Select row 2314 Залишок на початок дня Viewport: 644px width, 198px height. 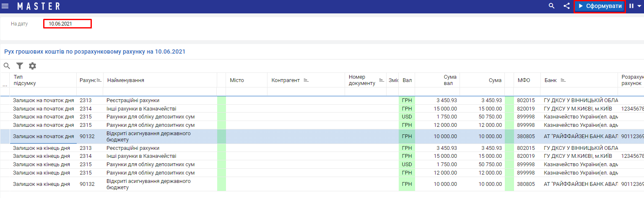click(x=44, y=109)
